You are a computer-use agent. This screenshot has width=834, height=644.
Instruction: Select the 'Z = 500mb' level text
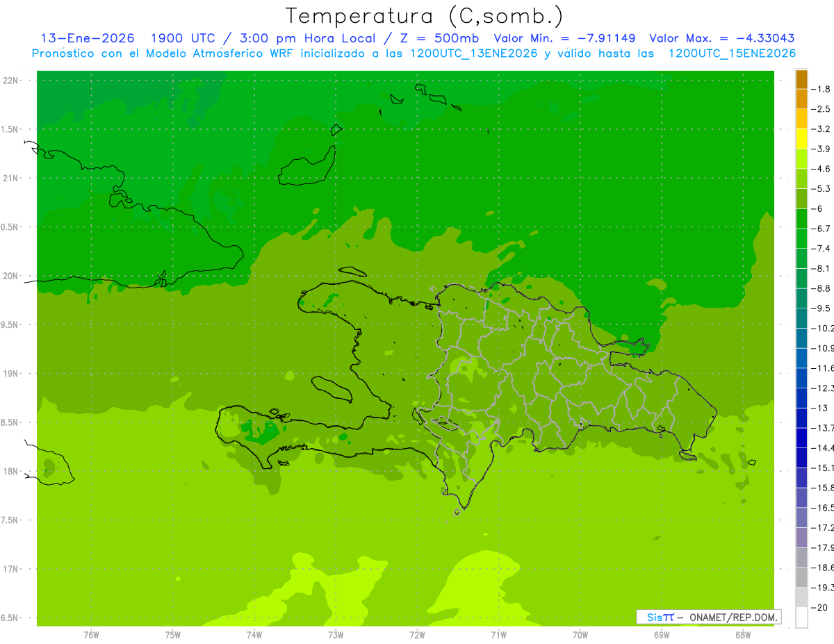(436, 38)
